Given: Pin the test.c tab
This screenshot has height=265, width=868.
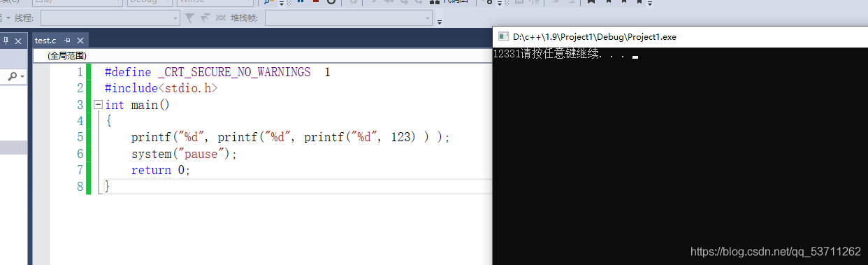Looking at the screenshot, I should pos(67,41).
